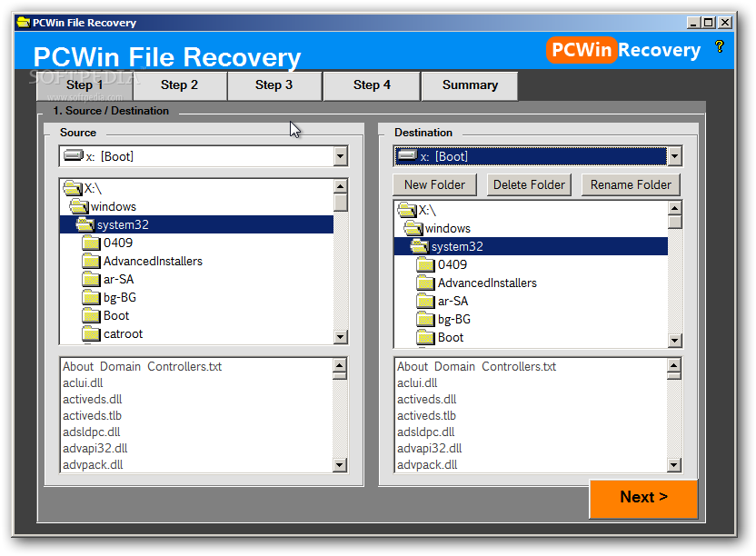Click the Rename Folder button
This screenshot has width=756, height=556.
[631, 184]
